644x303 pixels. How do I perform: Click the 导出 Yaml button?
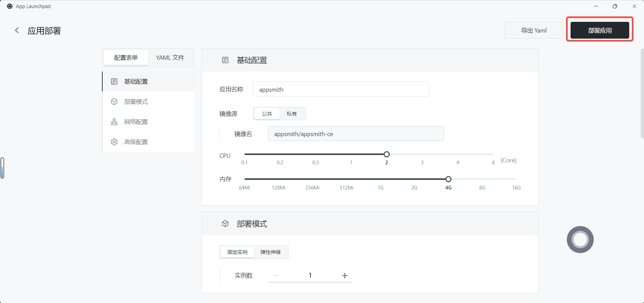click(534, 31)
